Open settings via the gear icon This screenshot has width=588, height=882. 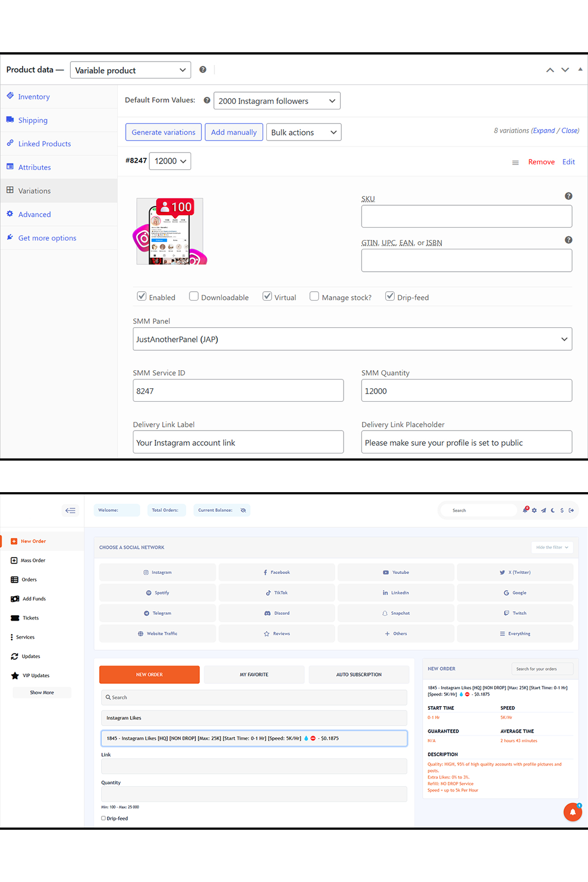(534, 510)
